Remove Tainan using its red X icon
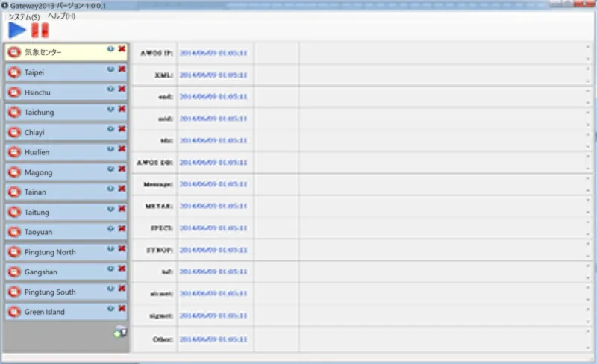Viewport: 597px width, 364px height. point(122,189)
